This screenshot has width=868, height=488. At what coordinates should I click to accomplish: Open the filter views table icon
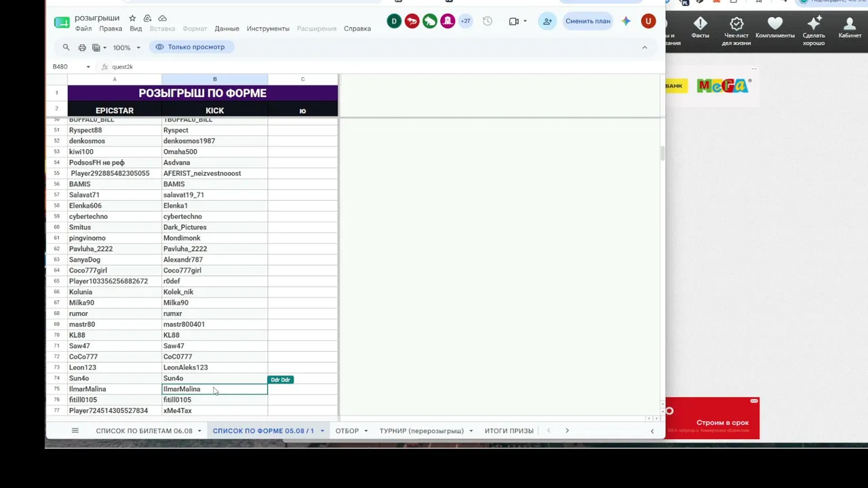point(96,47)
